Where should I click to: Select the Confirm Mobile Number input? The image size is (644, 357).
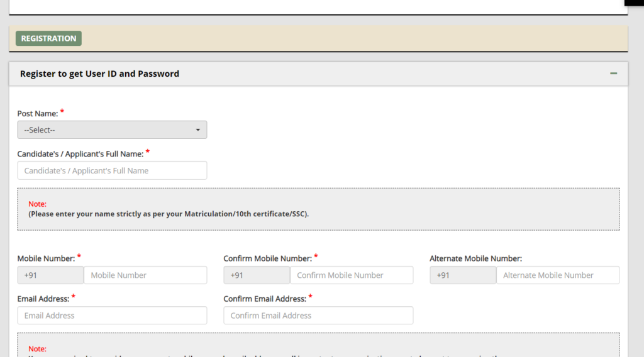tap(351, 275)
